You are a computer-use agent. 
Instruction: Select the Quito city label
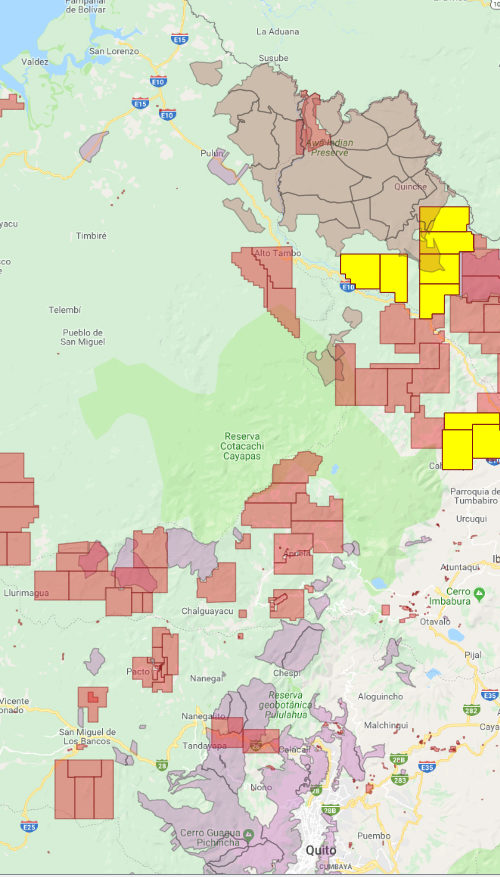(x=321, y=850)
